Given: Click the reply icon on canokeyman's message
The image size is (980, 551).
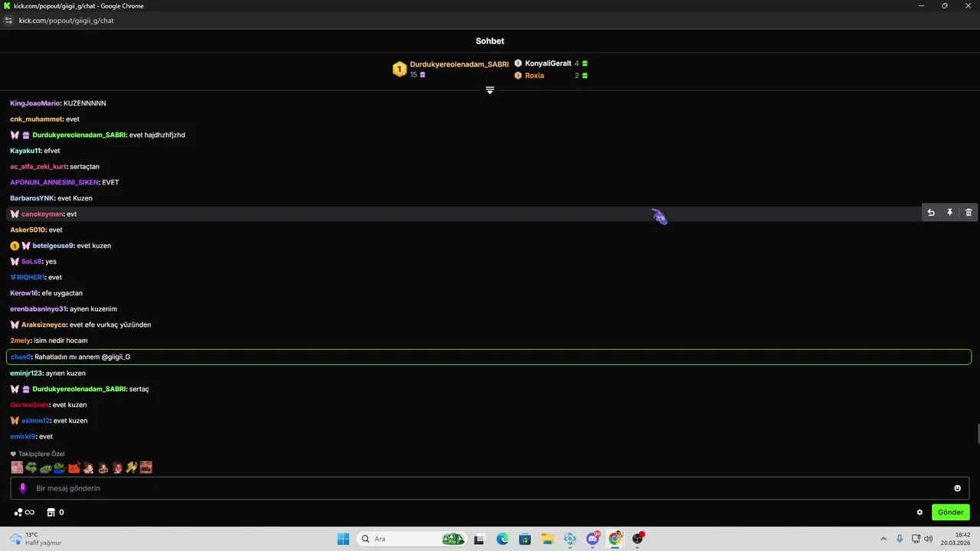Looking at the screenshot, I should point(931,213).
